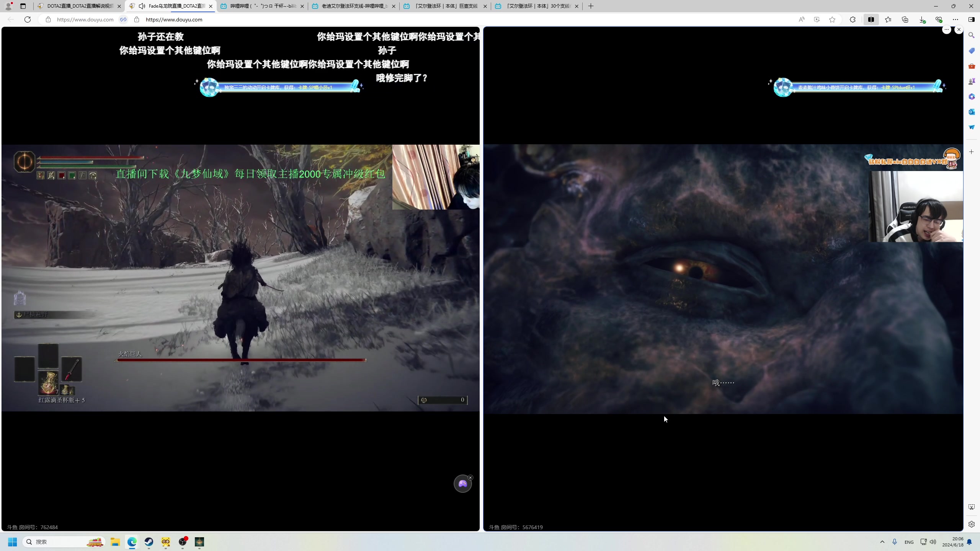This screenshot has width=980, height=551.
Task: Click the orange fan-group banner on right stream
Action: click(x=913, y=159)
